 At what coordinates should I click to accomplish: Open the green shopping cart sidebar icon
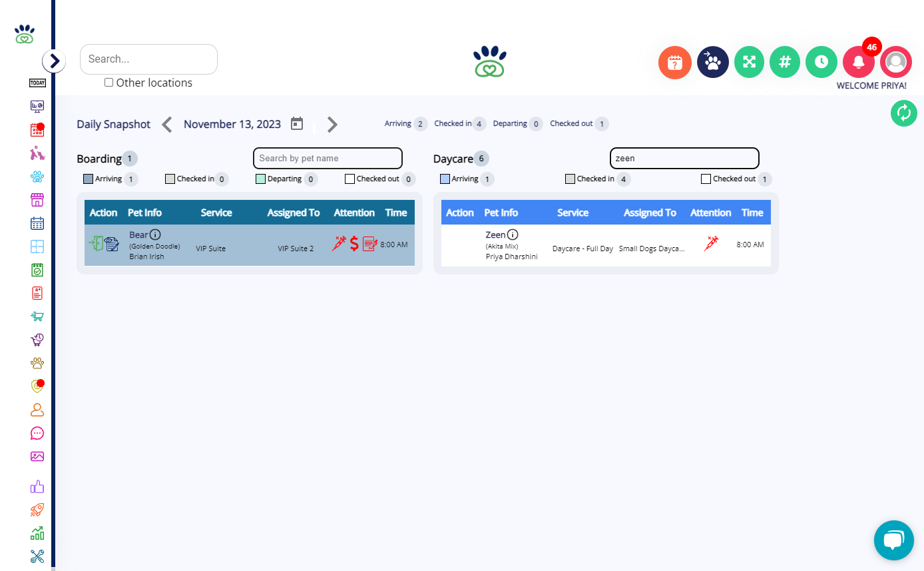point(37,316)
